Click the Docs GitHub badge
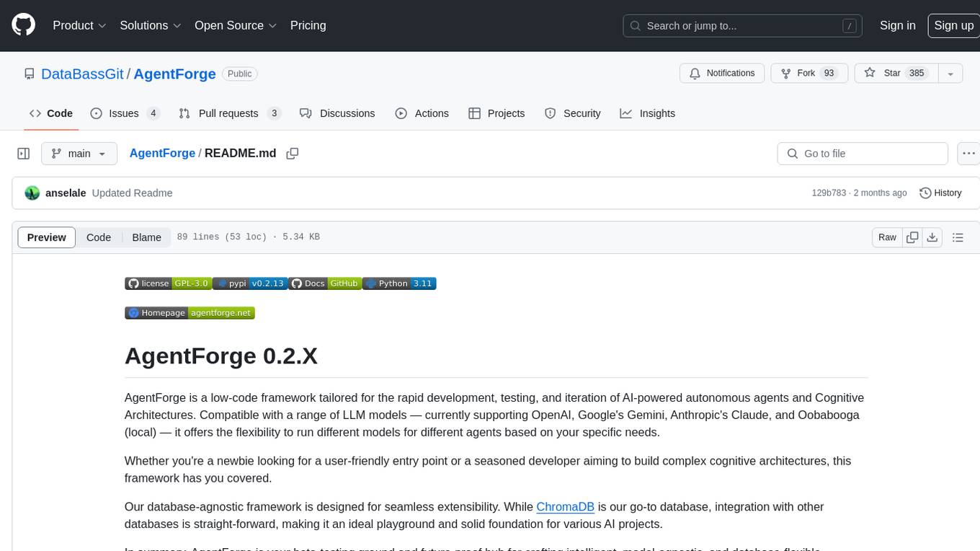The height and width of the screenshot is (551, 980). tap(325, 283)
